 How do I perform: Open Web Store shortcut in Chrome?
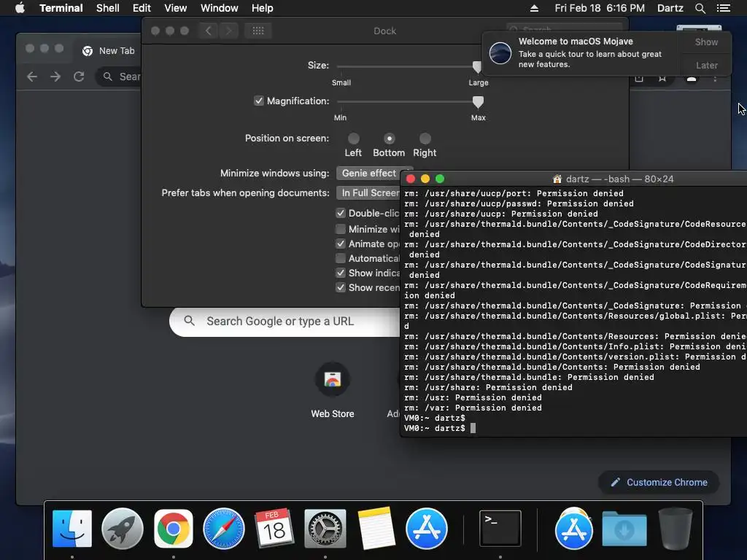coord(333,391)
